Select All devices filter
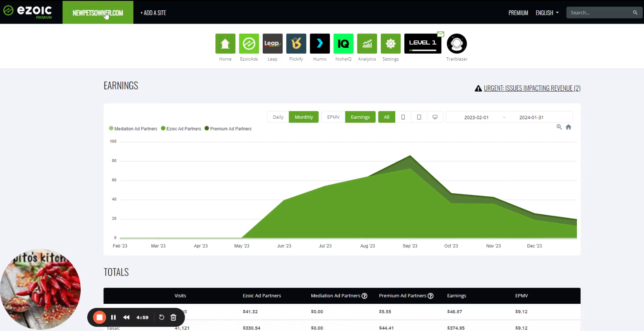 click(x=387, y=117)
